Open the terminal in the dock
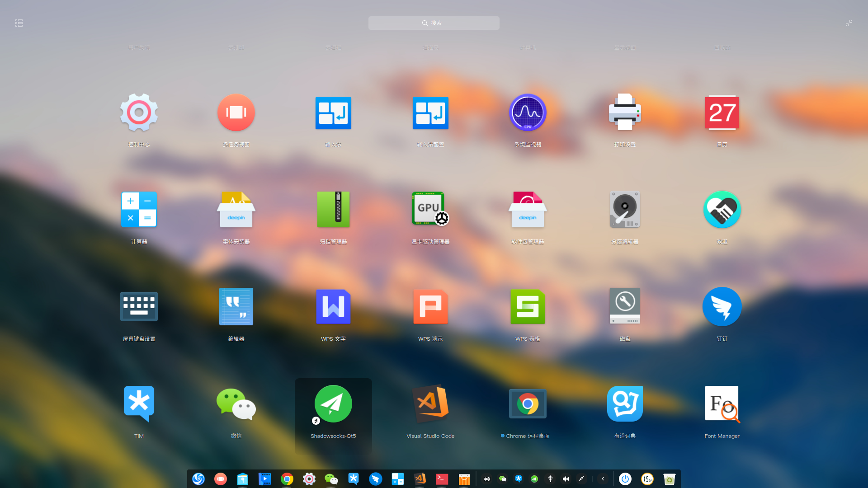The height and width of the screenshot is (488, 868). click(x=442, y=479)
